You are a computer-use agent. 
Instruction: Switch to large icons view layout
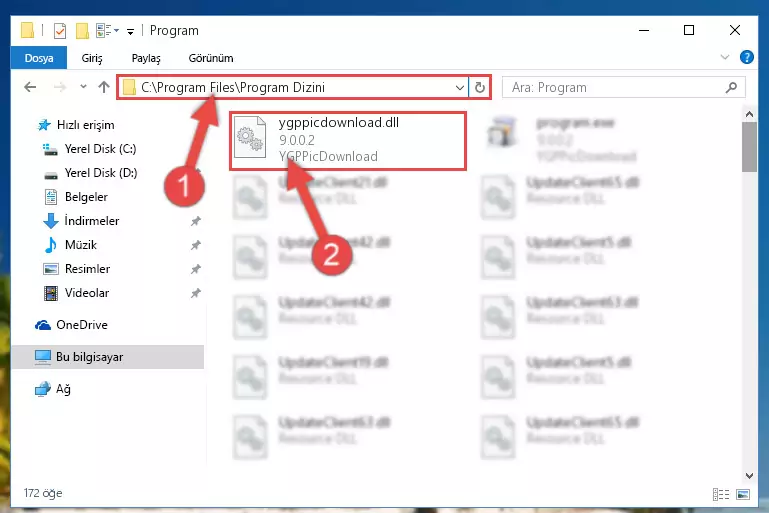coord(743,494)
